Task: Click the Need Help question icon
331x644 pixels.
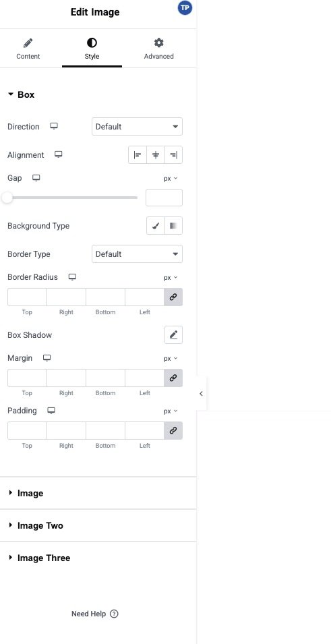Action: click(114, 614)
